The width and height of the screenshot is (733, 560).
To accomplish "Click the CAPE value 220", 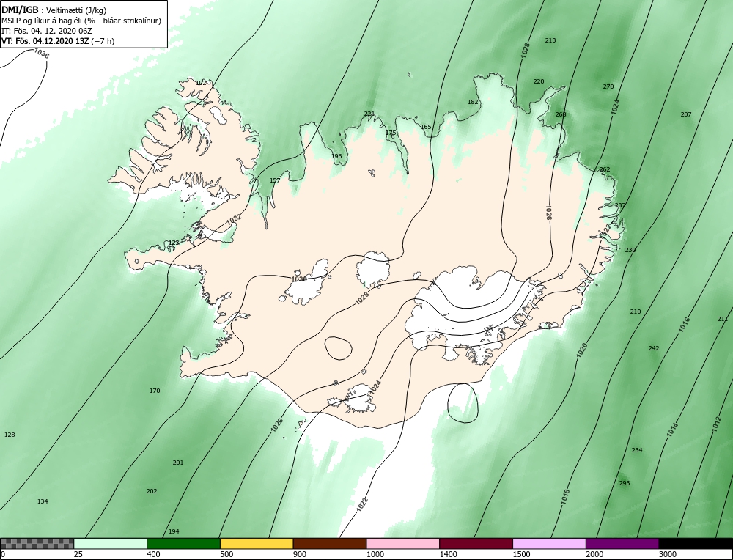I will coord(539,81).
